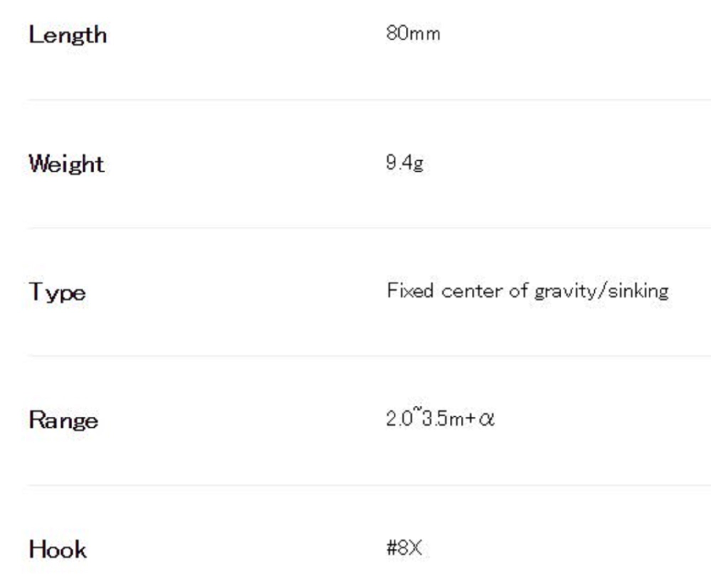This screenshot has height=588, width=711.
Task: Click the Weight label
Action: 66,164
